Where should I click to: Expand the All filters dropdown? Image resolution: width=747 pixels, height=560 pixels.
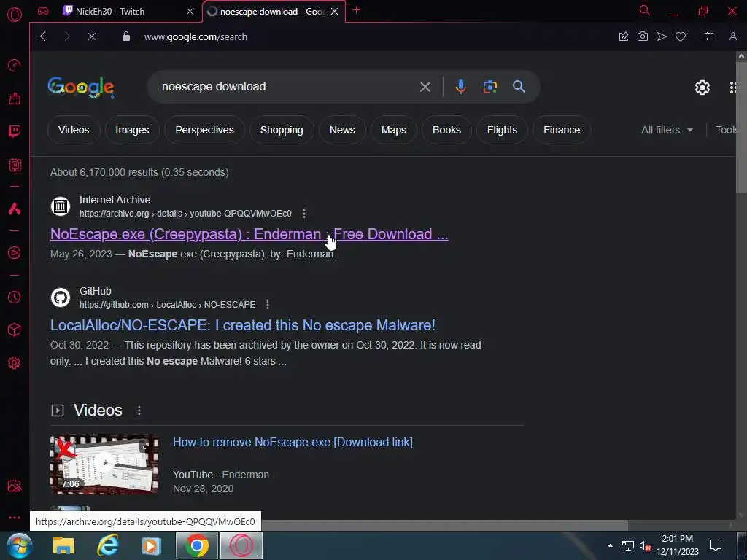click(667, 130)
